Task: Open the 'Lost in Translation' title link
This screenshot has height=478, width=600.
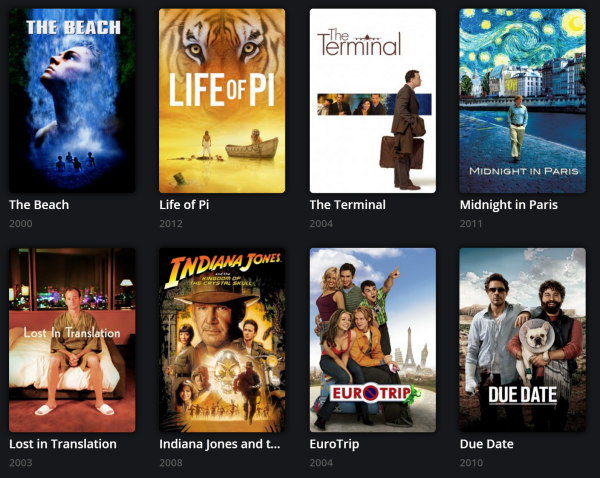Action: point(63,444)
